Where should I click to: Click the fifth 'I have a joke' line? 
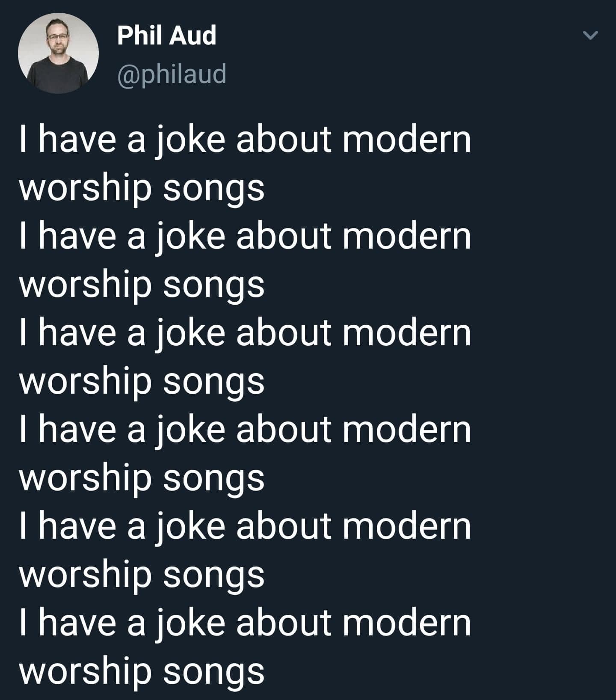point(245,526)
